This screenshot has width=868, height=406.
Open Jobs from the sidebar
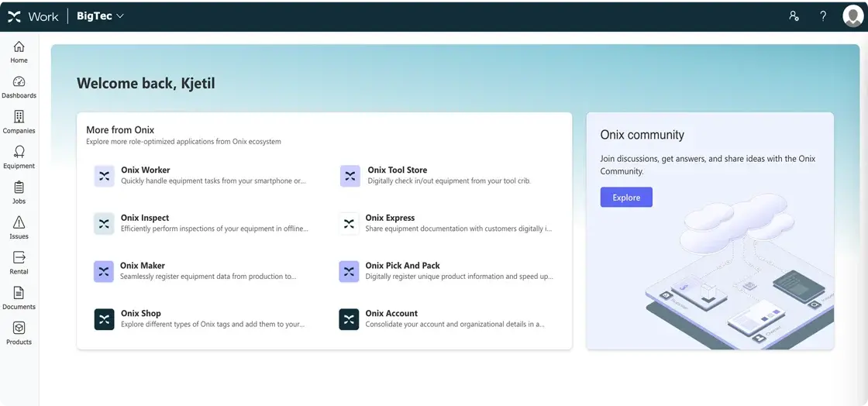19,192
